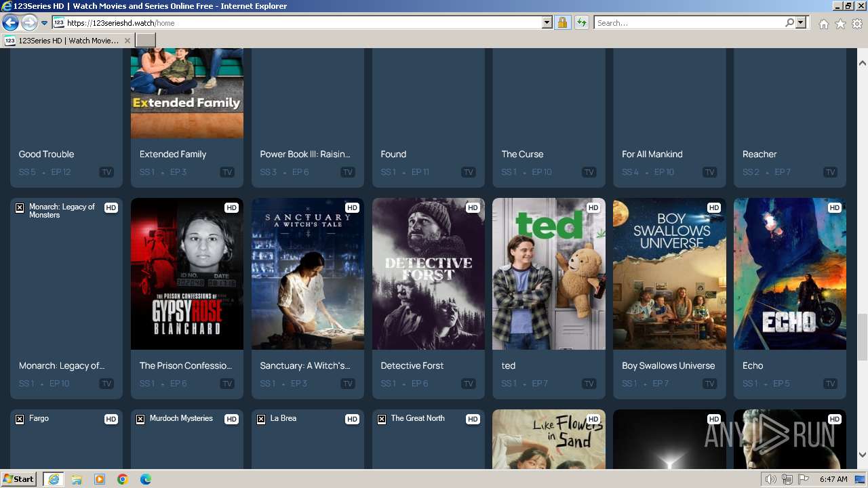
Task: Open the Power Book III: Raising title
Action: tap(305, 154)
